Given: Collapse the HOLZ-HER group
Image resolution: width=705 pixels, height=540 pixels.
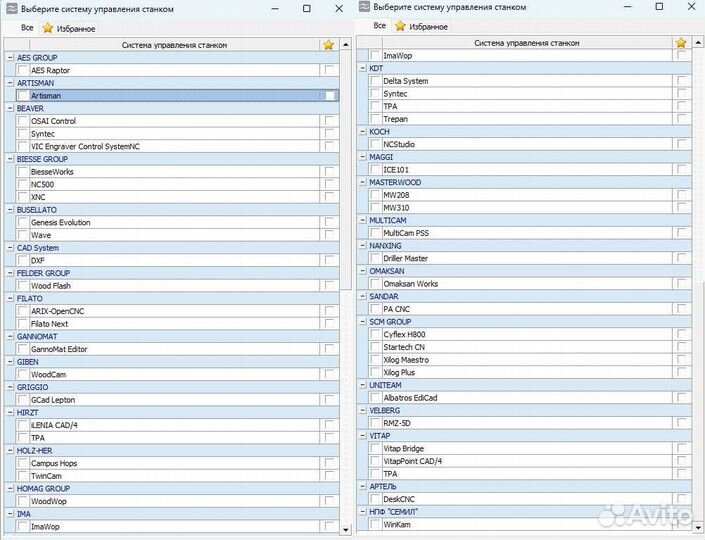Looking at the screenshot, I should coord(10,451).
